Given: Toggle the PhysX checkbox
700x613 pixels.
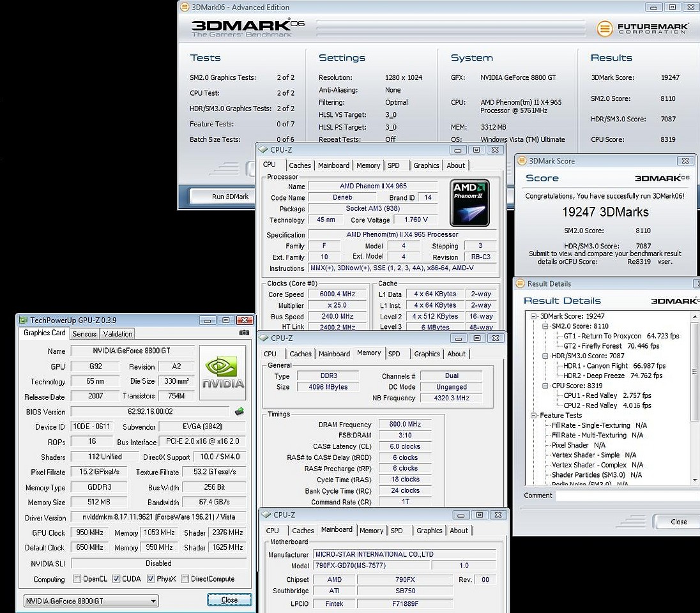Looking at the screenshot, I should pyautogui.click(x=151, y=579).
